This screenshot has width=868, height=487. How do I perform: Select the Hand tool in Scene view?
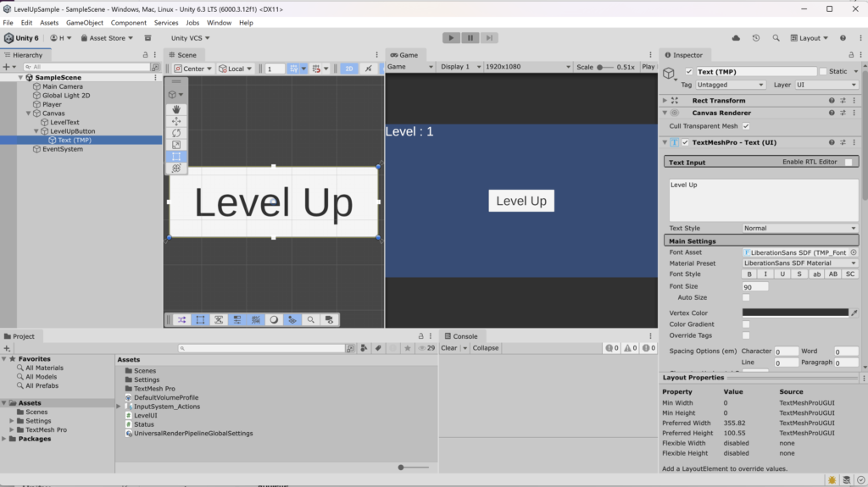point(175,109)
